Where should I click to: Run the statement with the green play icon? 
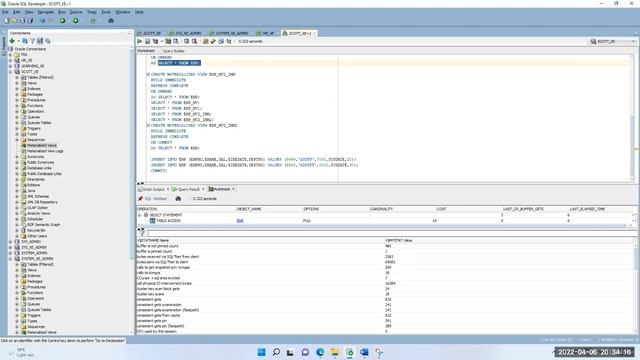(x=140, y=41)
